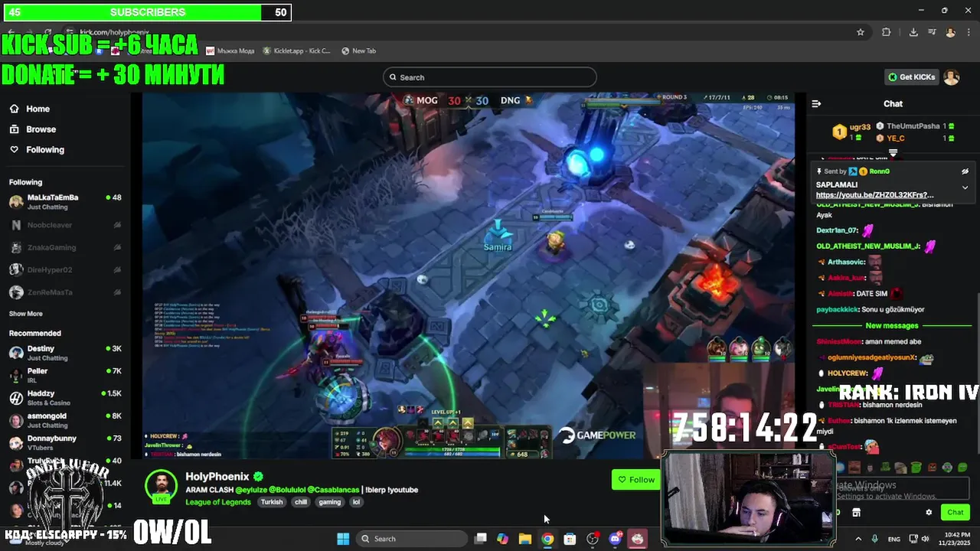Jump to New messages in chat
This screenshot has width=980, height=551.
pyautogui.click(x=891, y=325)
